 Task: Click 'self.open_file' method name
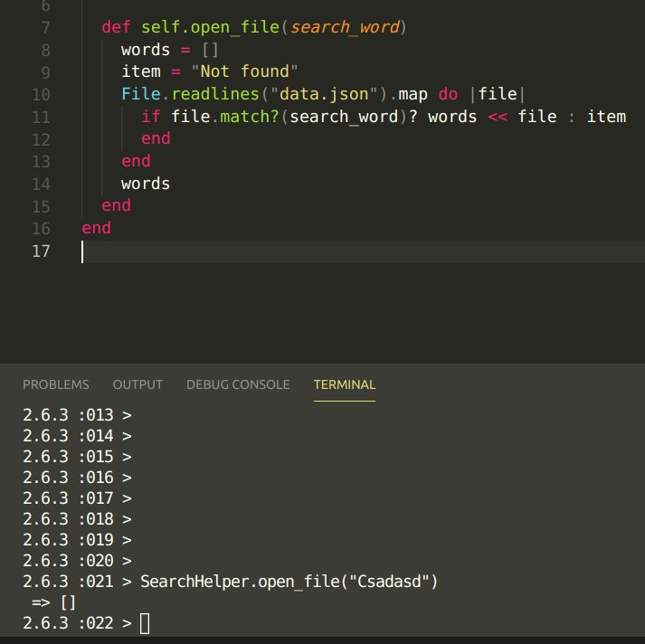211,27
